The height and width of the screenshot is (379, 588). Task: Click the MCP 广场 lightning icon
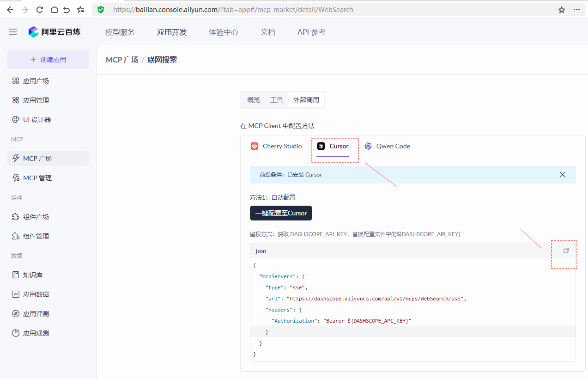pyautogui.click(x=16, y=159)
